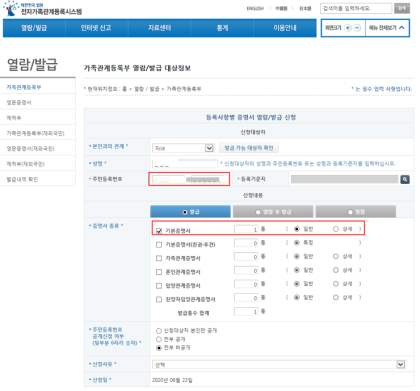
Task: Click the 성명 name input field
Action: [x=185, y=163]
